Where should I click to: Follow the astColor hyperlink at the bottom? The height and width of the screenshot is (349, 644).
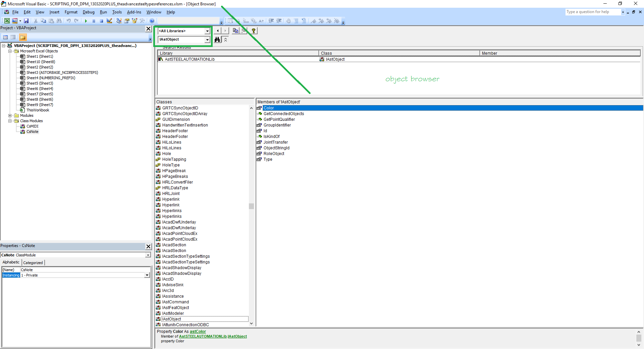point(198,332)
